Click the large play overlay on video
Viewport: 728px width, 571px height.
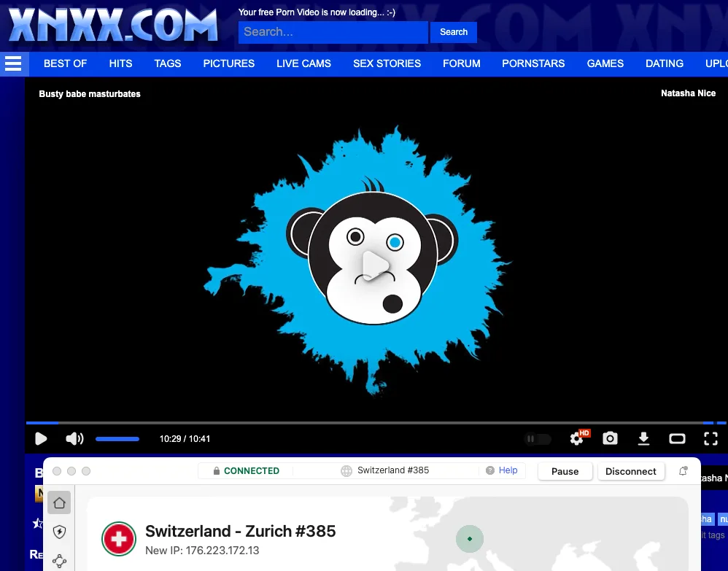(x=375, y=265)
